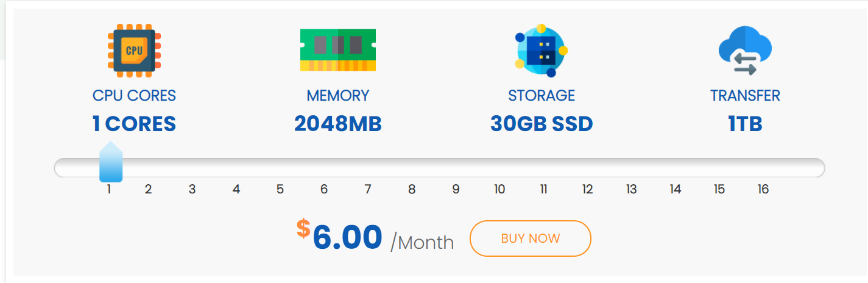Click the green memory RAM icon

(338, 49)
